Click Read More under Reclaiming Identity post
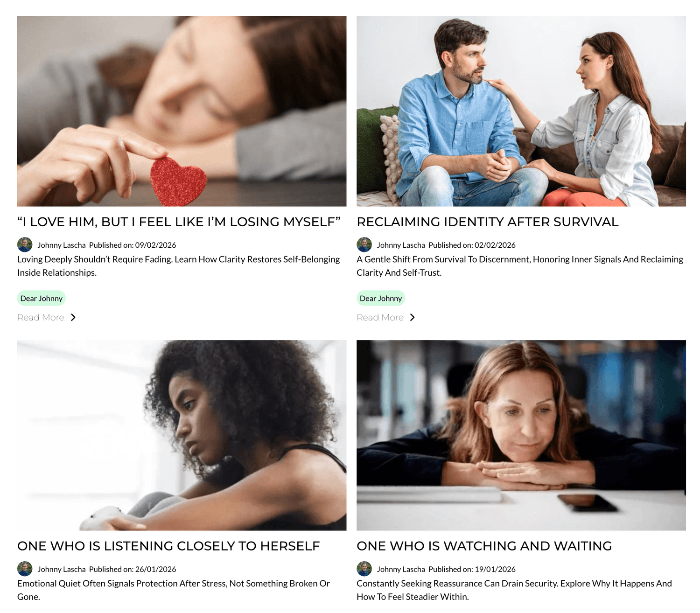Screen dimensions: 700x613 tap(380, 317)
